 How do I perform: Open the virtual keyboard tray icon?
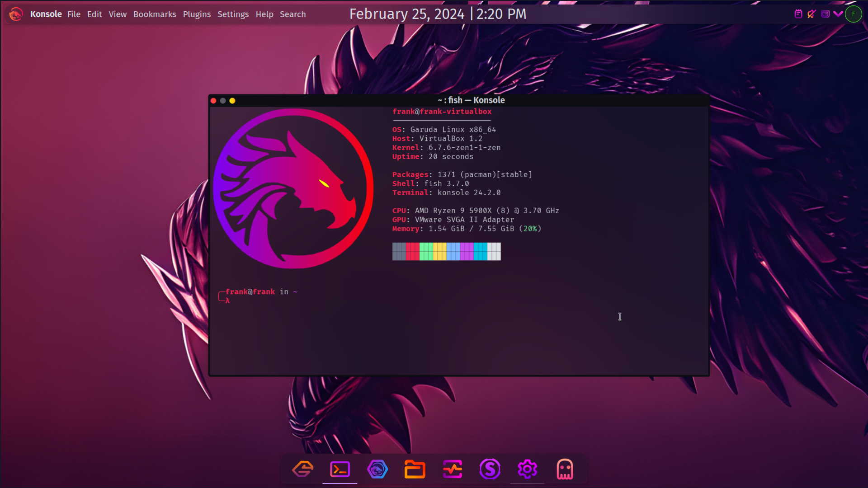(x=825, y=14)
